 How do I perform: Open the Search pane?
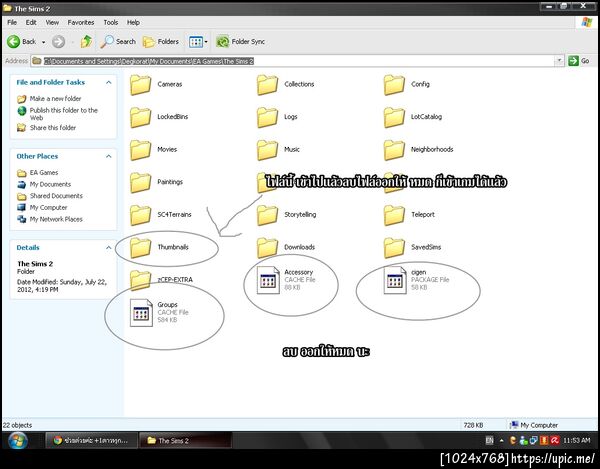pos(118,41)
